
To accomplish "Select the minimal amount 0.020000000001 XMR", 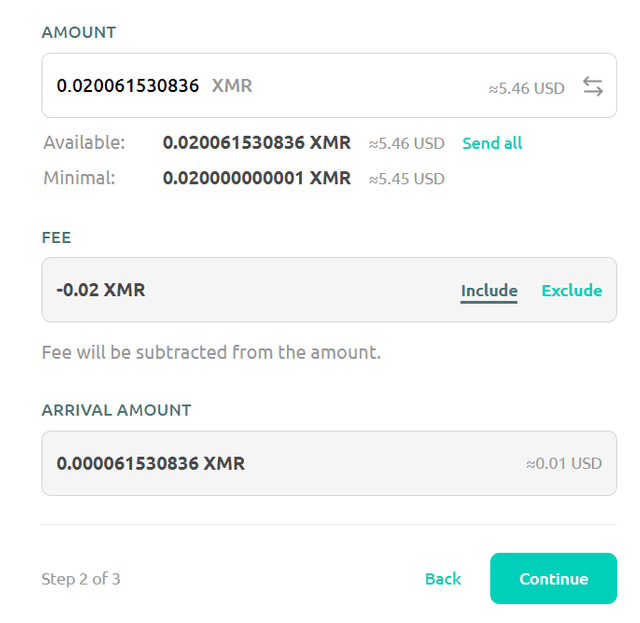I will [256, 178].
